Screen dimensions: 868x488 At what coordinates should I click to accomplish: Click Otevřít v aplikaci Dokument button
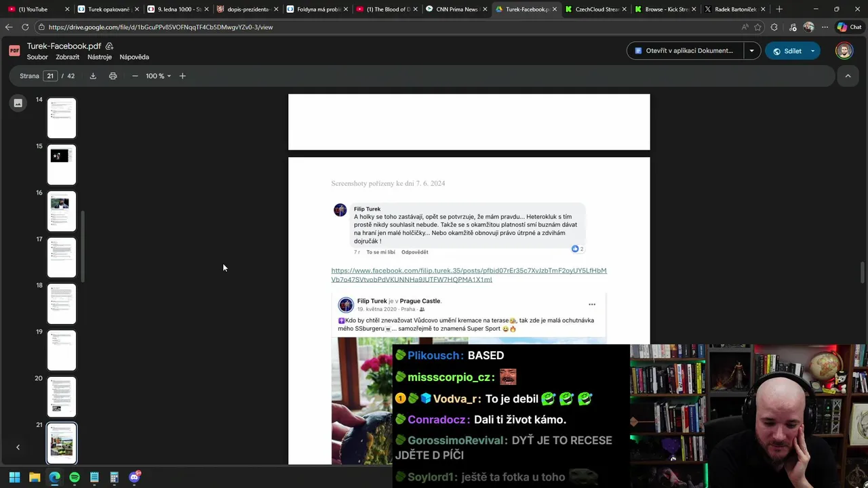click(684, 51)
